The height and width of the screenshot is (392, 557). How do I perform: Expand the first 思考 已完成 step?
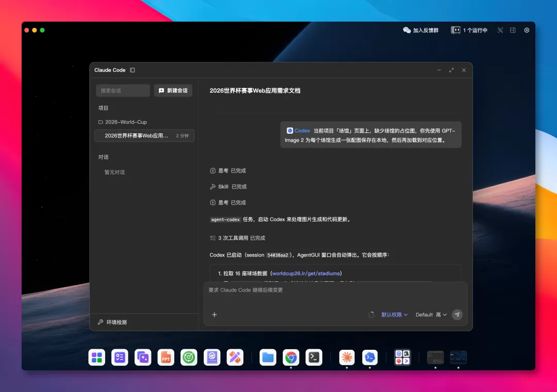(x=228, y=171)
